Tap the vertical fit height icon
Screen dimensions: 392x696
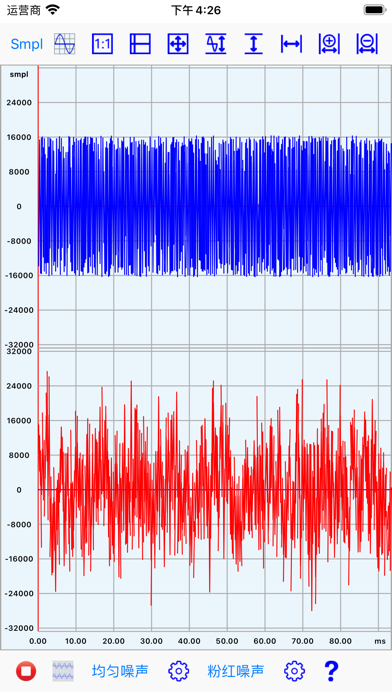(253, 44)
